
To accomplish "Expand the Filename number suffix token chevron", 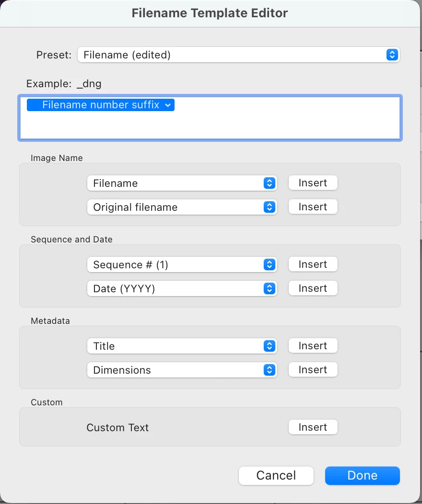I will tap(167, 105).
